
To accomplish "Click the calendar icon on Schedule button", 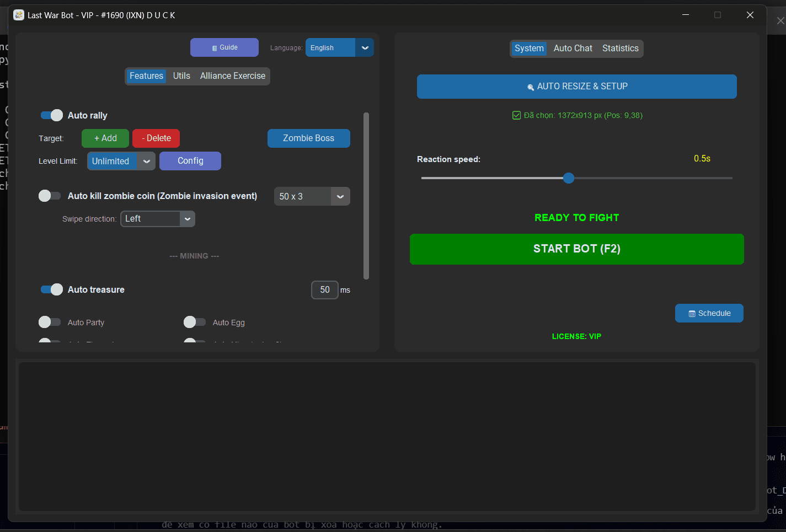I will [692, 314].
